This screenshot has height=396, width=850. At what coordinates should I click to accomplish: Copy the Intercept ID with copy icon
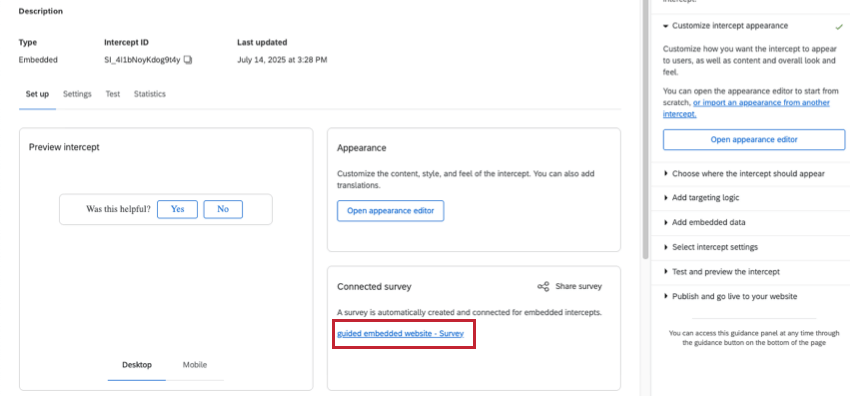tap(188, 60)
